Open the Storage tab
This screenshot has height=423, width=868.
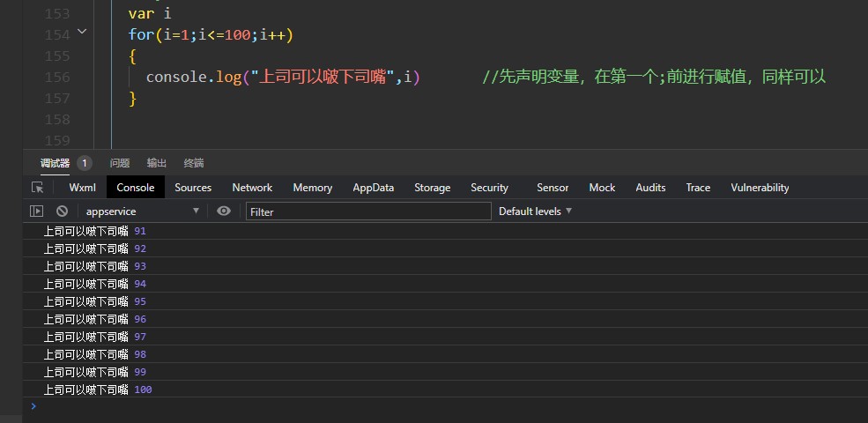tap(433, 187)
